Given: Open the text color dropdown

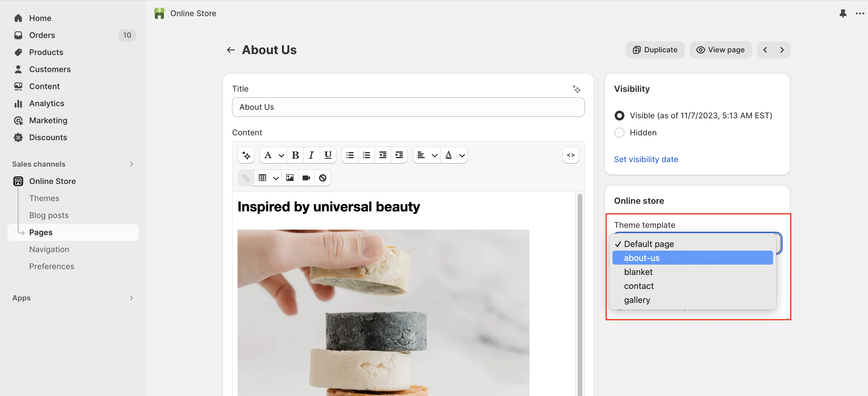Looking at the screenshot, I should 454,155.
